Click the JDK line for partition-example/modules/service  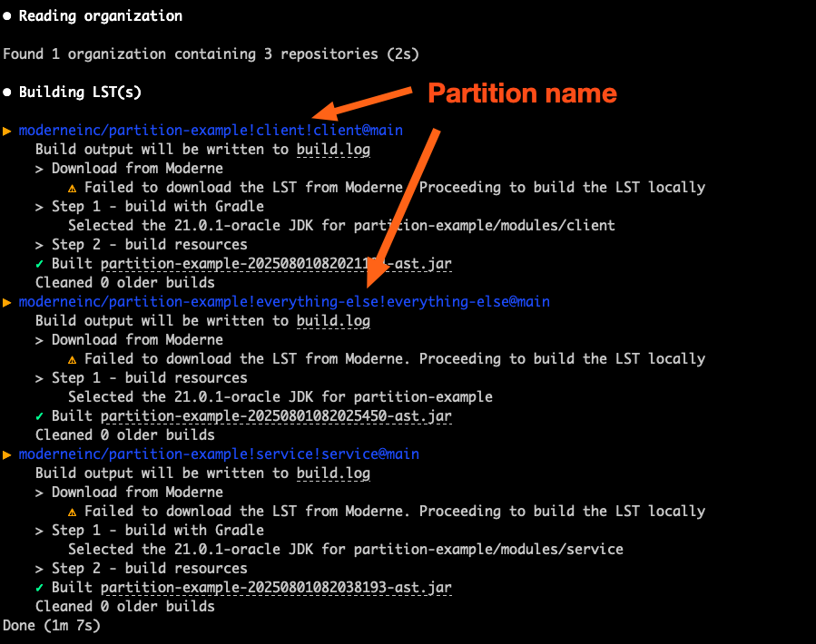tap(346, 550)
